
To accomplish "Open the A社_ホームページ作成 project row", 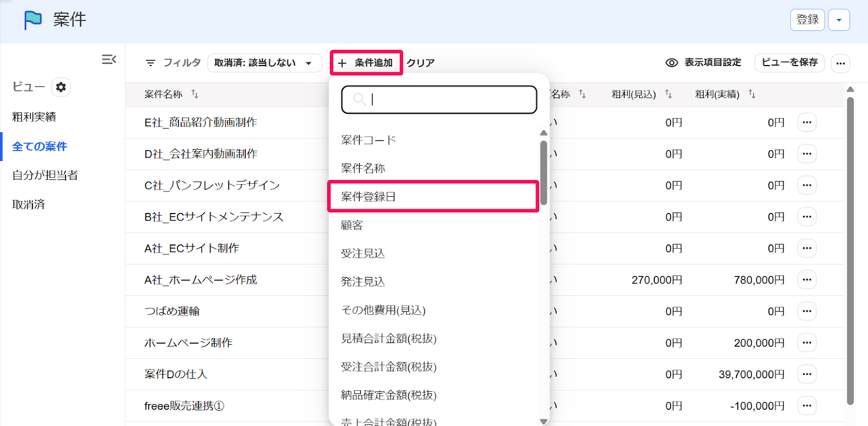I will [201, 280].
